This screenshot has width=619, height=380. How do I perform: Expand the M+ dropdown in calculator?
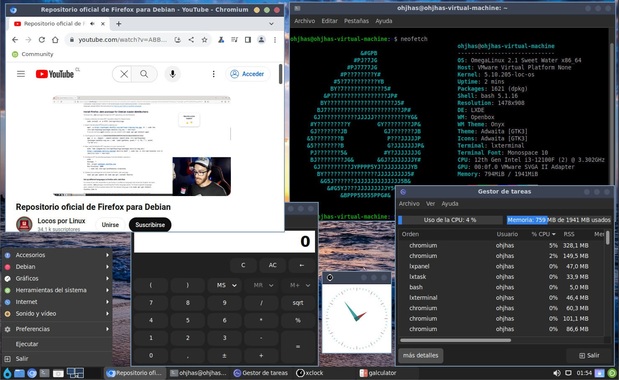click(x=308, y=285)
